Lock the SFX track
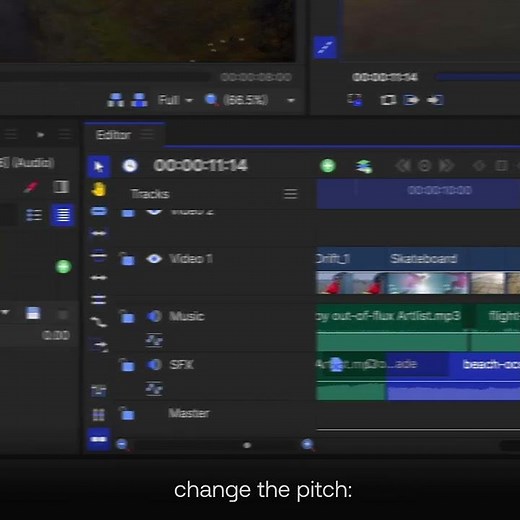Screen dimensions: 520x520 127,365
